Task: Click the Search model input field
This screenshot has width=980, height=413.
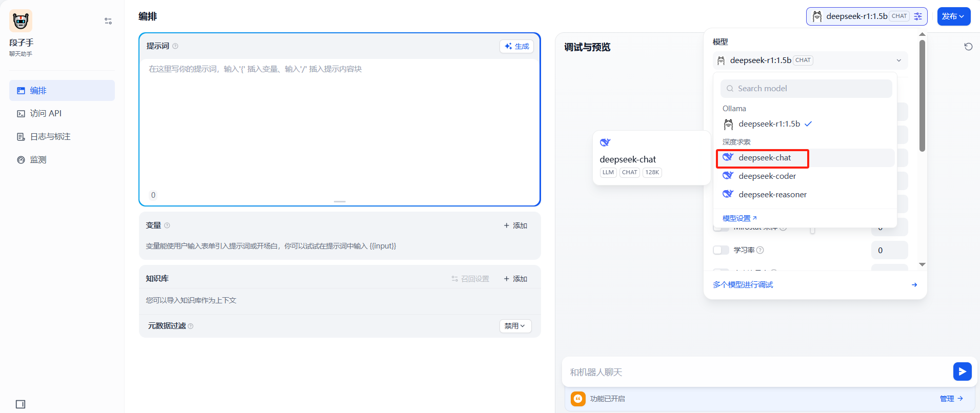Action: click(x=806, y=89)
